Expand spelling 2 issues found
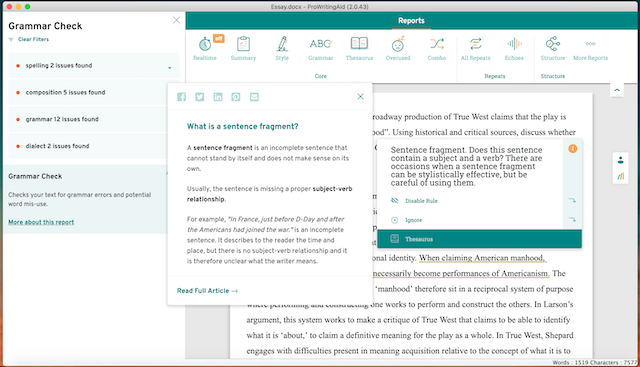 point(93,65)
